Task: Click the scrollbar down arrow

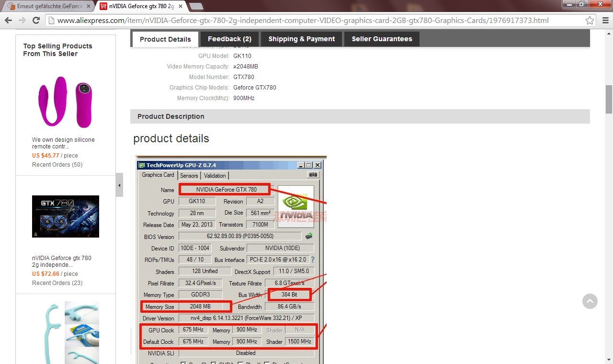Action: 609,360
